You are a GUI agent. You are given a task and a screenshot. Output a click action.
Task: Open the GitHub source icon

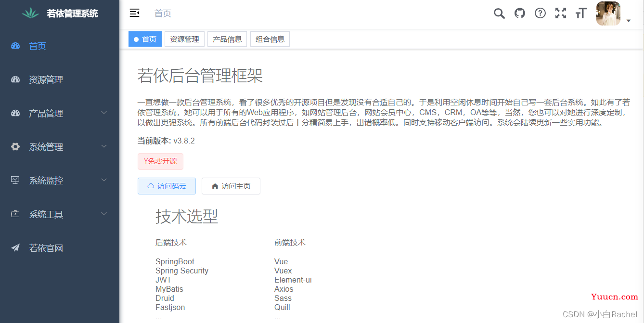pyautogui.click(x=520, y=13)
